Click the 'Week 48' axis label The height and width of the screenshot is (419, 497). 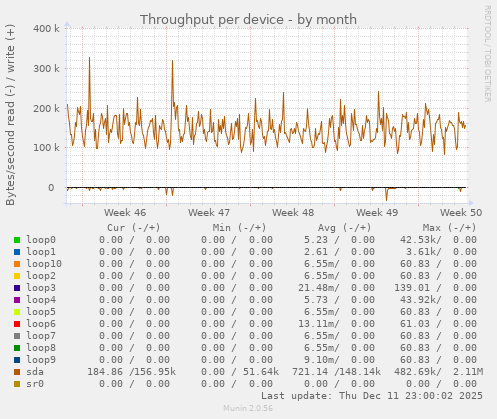click(x=293, y=213)
